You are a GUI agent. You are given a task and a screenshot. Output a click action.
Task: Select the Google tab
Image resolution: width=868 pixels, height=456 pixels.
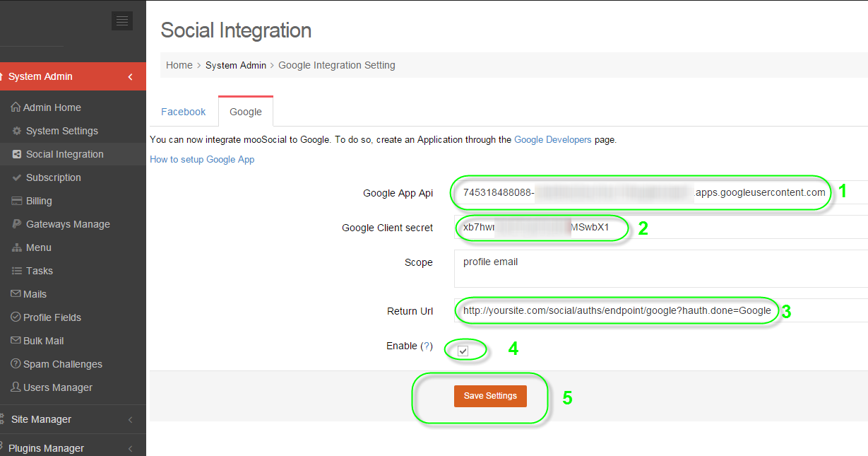246,112
